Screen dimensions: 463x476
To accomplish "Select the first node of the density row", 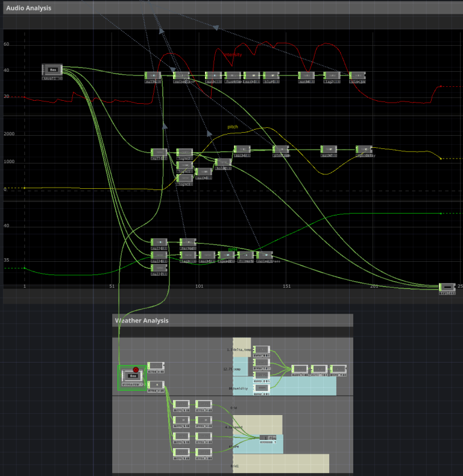I will tap(153, 75).
